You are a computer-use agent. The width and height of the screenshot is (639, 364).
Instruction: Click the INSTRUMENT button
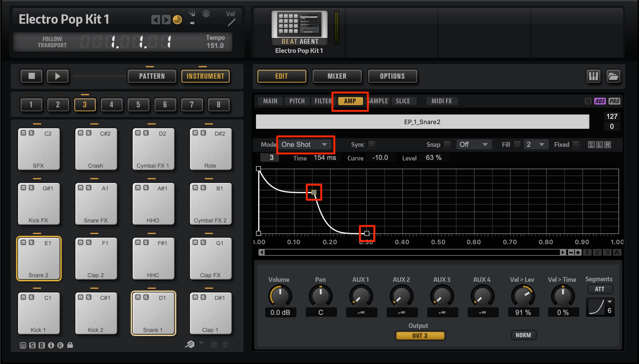click(x=206, y=76)
